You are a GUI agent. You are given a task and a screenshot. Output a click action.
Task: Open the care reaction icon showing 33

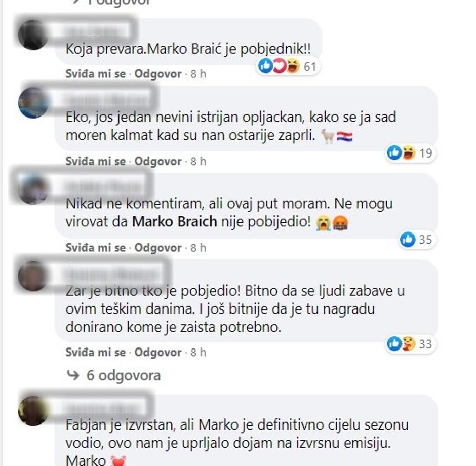[x=409, y=344]
